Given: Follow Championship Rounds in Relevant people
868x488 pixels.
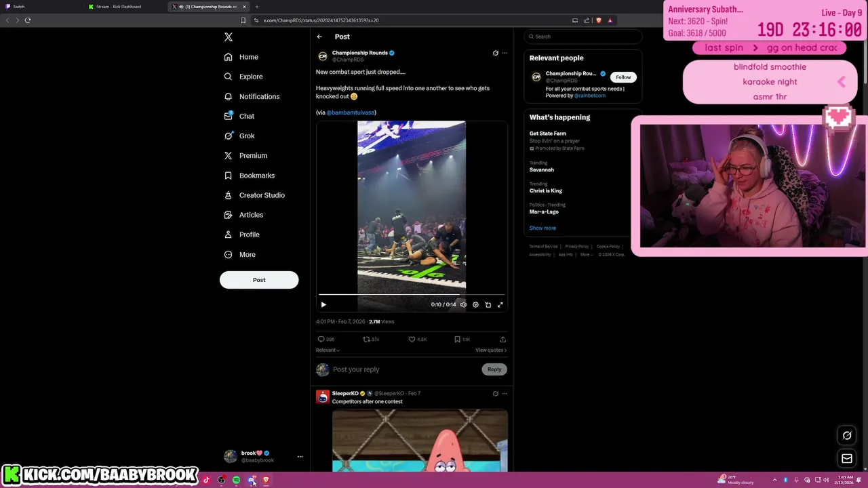Looking at the screenshot, I should (623, 77).
